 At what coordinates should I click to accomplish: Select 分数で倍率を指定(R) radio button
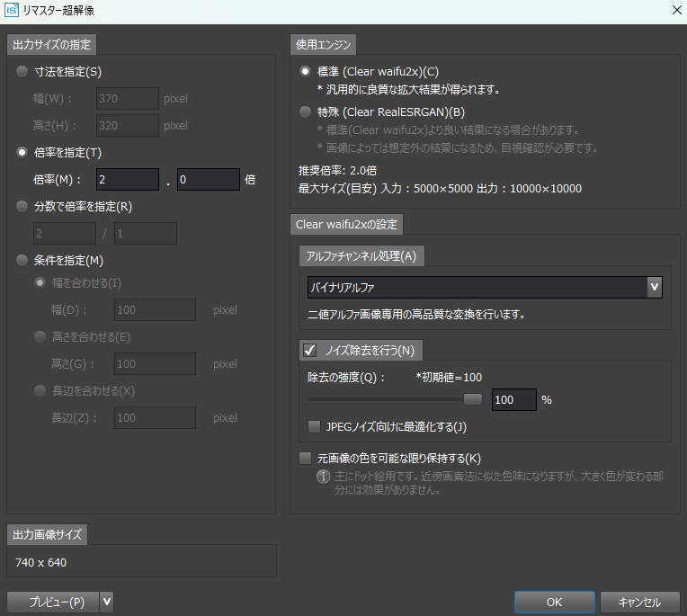tap(22, 206)
